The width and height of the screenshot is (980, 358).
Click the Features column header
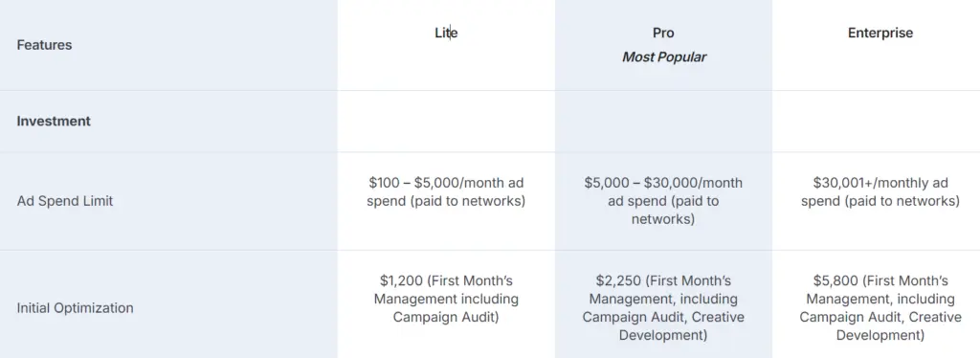coord(44,45)
